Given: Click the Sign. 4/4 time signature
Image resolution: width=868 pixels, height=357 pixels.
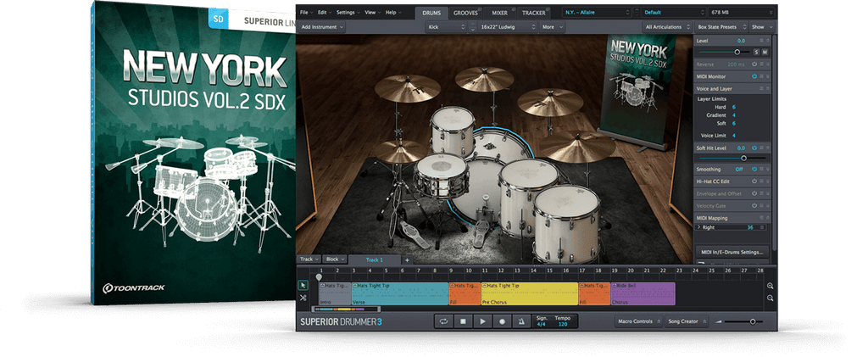Looking at the screenshot, I should (542, 321).
